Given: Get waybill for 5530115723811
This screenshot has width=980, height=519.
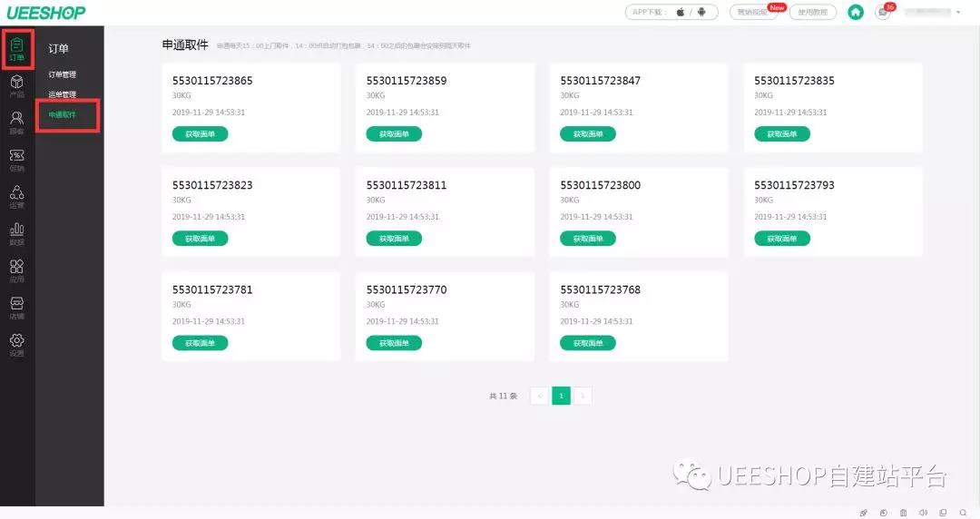Looking at the screenshot, I should tap(394, 239).
